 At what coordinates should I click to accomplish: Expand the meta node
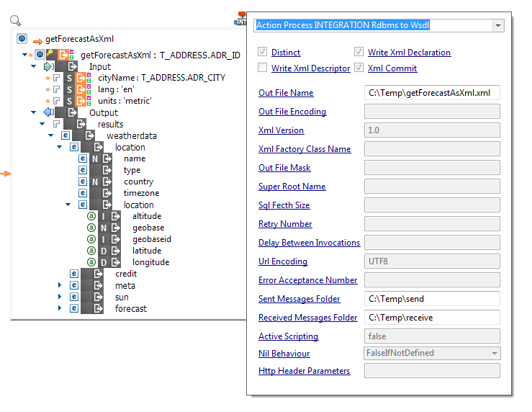point(60,285)
